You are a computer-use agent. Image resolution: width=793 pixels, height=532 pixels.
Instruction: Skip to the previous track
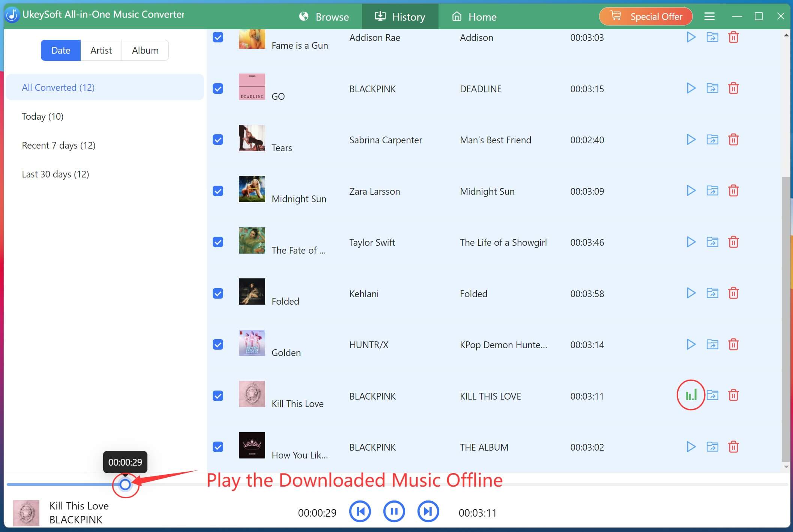pos(360,511)
